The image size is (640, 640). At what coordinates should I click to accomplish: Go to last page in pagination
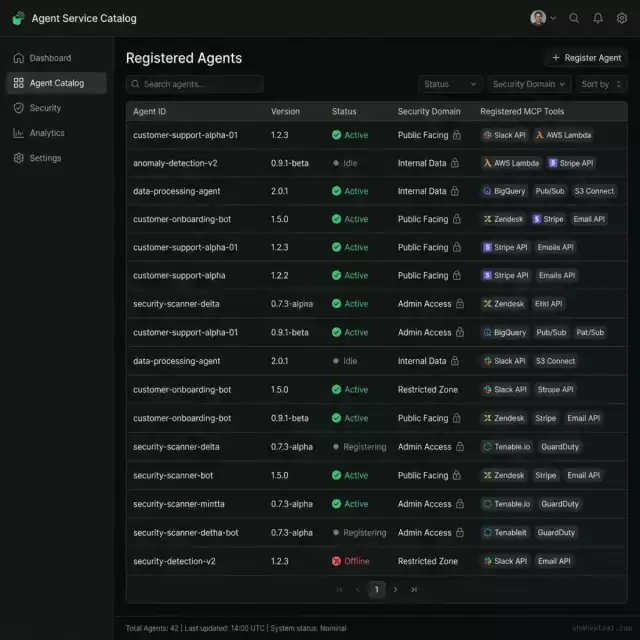click(414, 589)
